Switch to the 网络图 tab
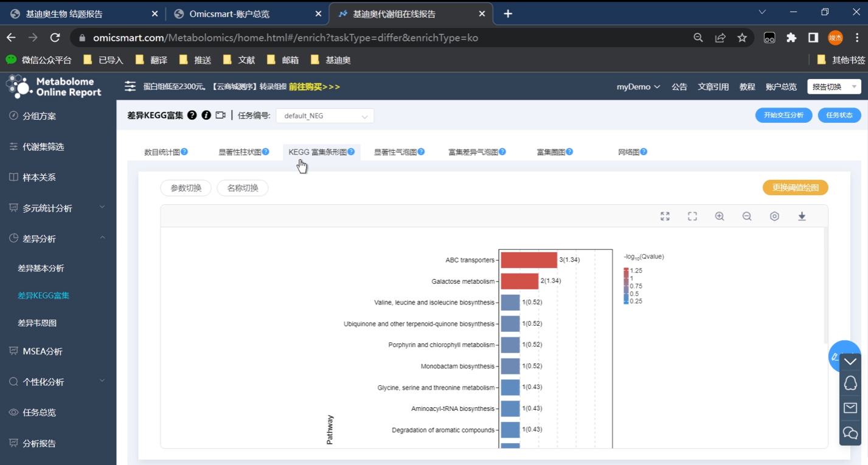 629,152
